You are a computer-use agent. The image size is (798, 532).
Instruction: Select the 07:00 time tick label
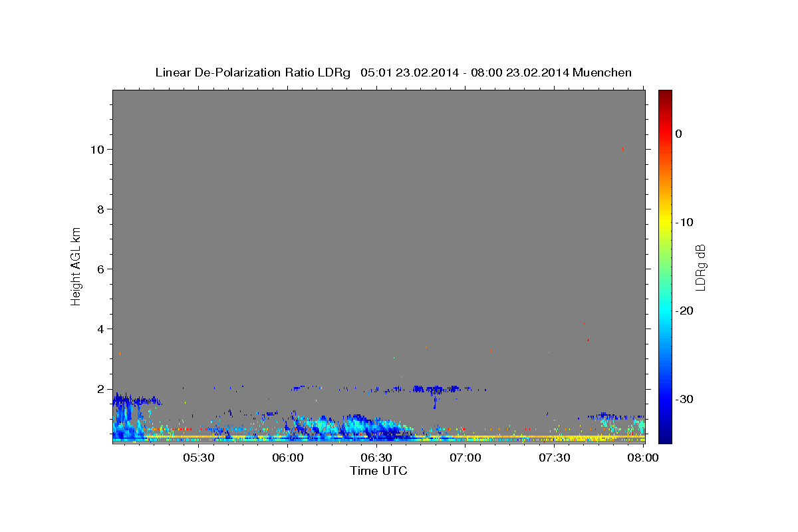[x=465, y=458]
